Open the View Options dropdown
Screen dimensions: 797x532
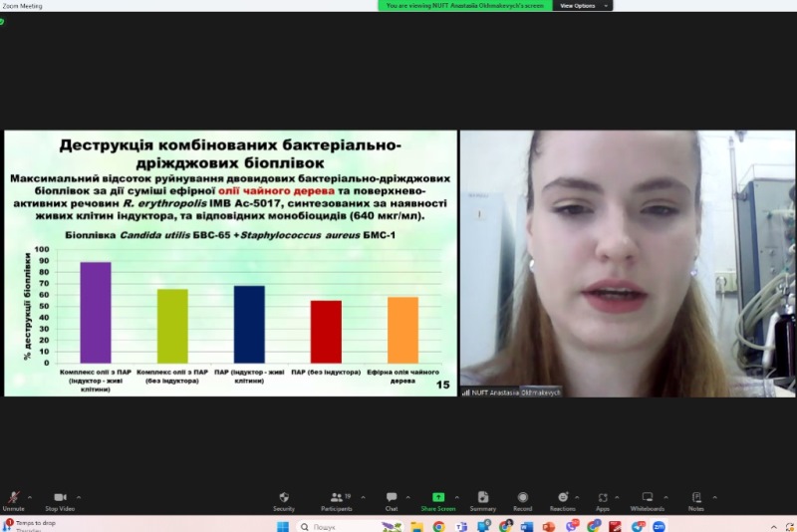point(583,6)
